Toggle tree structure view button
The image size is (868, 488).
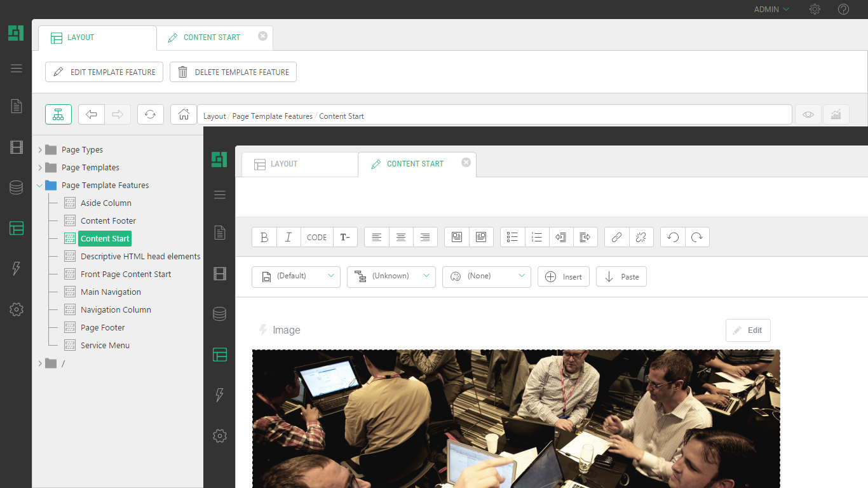click(58, 114)
